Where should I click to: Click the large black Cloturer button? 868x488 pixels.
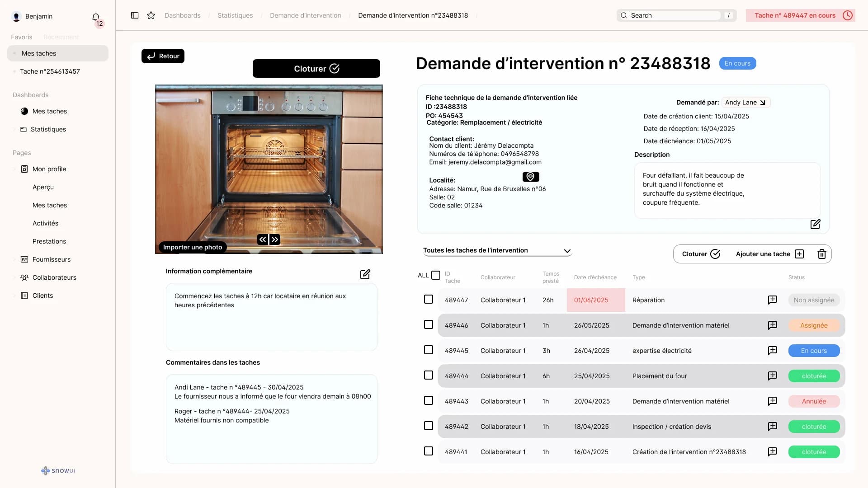[316, 69]
